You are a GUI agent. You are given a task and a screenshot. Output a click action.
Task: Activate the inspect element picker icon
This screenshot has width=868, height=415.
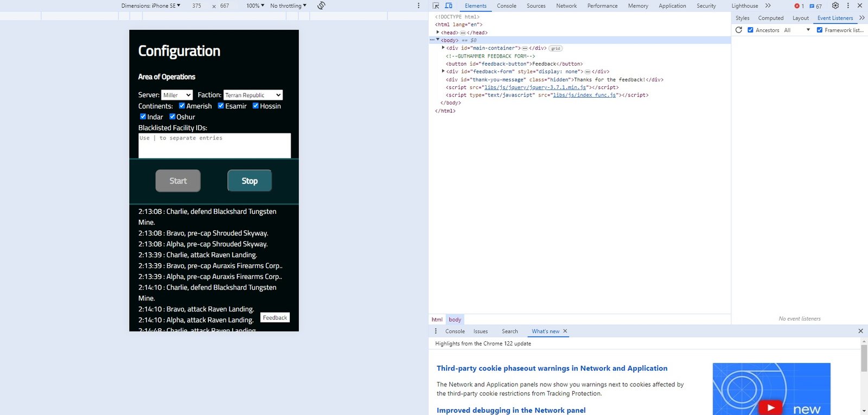tap(436, 5)
